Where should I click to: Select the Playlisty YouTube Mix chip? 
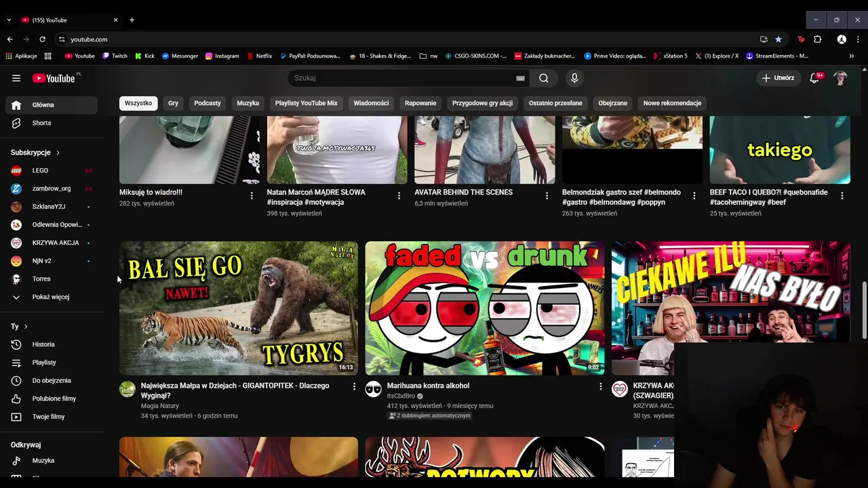point(306,103)
